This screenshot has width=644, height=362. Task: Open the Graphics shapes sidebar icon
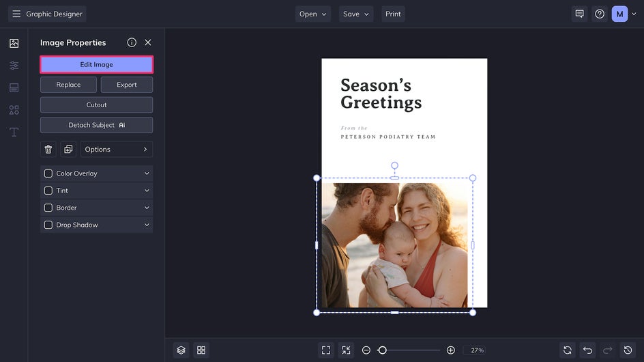[x=14, y=110]
